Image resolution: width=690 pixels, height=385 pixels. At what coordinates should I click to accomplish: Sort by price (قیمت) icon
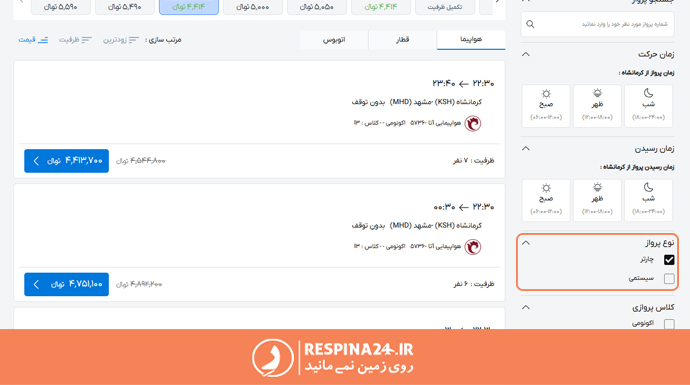(x=43, y=40)
